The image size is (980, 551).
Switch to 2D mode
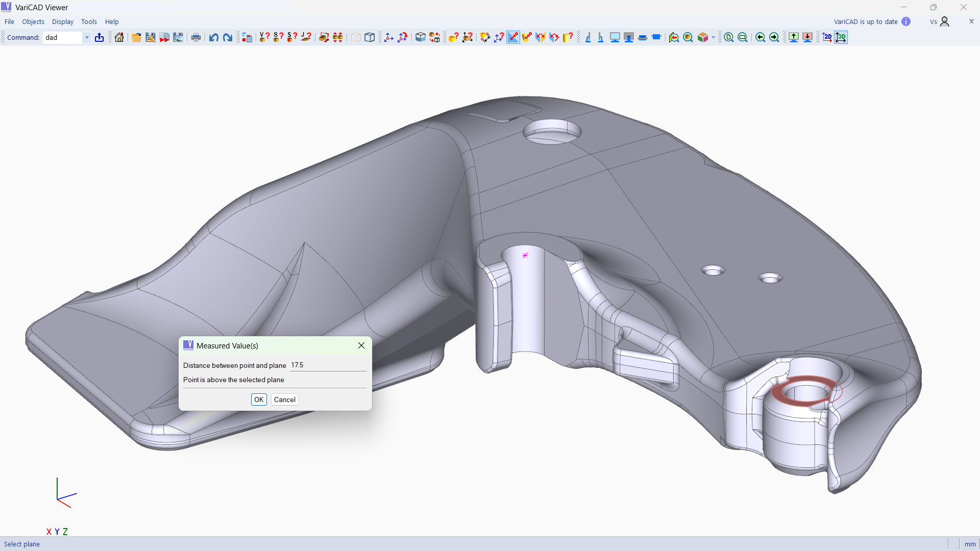coord(826,37)
